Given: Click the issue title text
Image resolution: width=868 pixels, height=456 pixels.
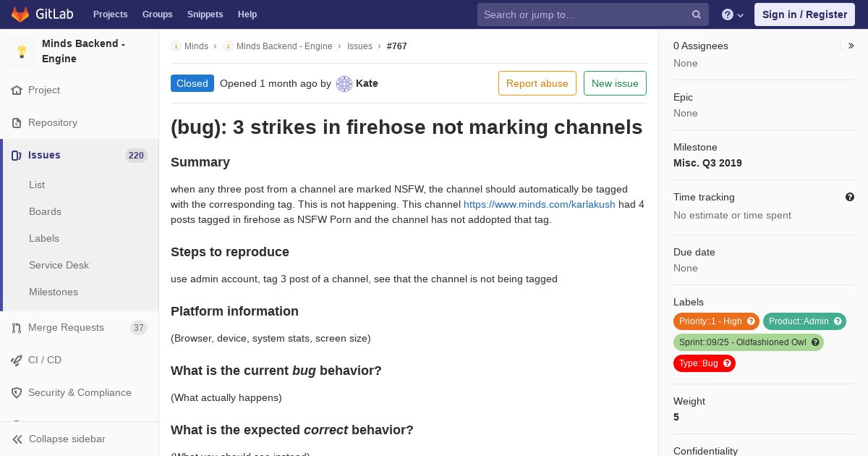Looking at the screenshot, I should click(x=407, y=127).
